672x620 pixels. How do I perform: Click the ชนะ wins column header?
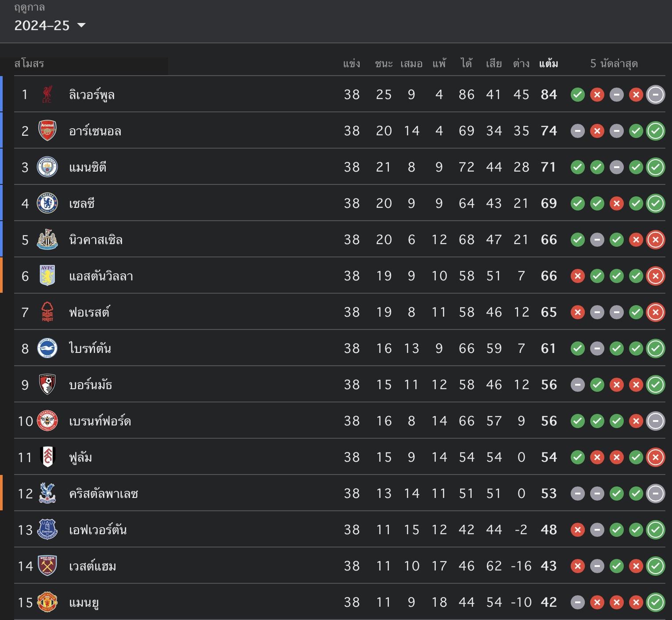(384, 64)
